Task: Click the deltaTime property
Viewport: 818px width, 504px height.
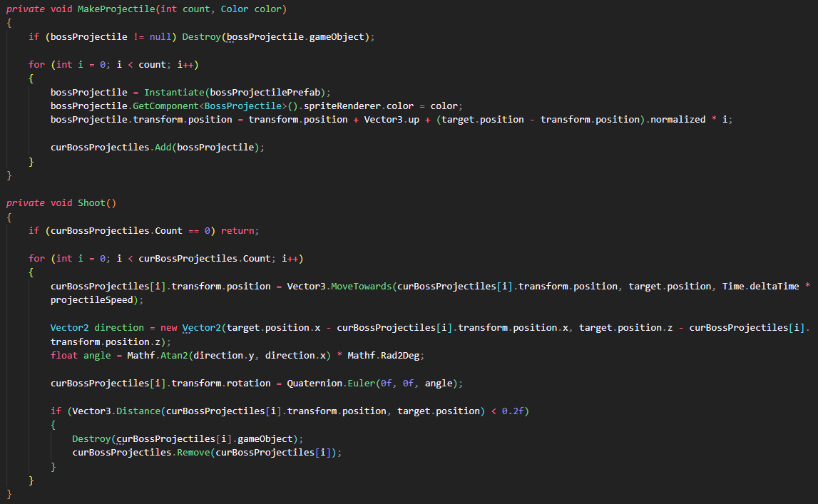Action: pos(774,287)
